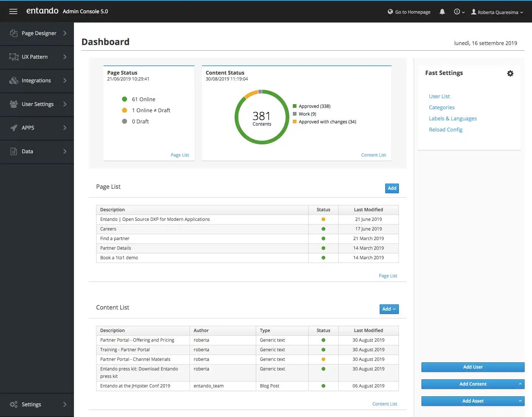The width and height of the screenshot is (532, 417).
Task: Click the Page Designer sidebar icon
Action: [14, 33]
